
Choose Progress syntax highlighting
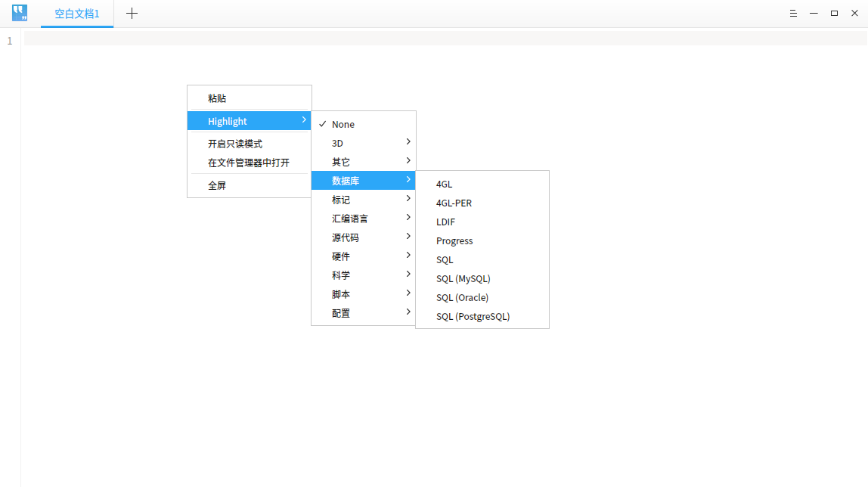[x=482, y=240]
